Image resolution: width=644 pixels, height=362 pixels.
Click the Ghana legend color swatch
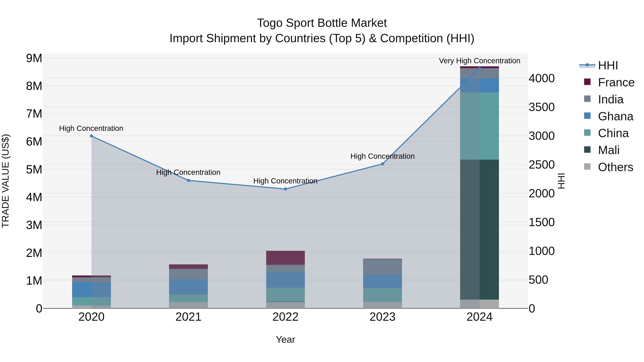click(x=587, y=116)
